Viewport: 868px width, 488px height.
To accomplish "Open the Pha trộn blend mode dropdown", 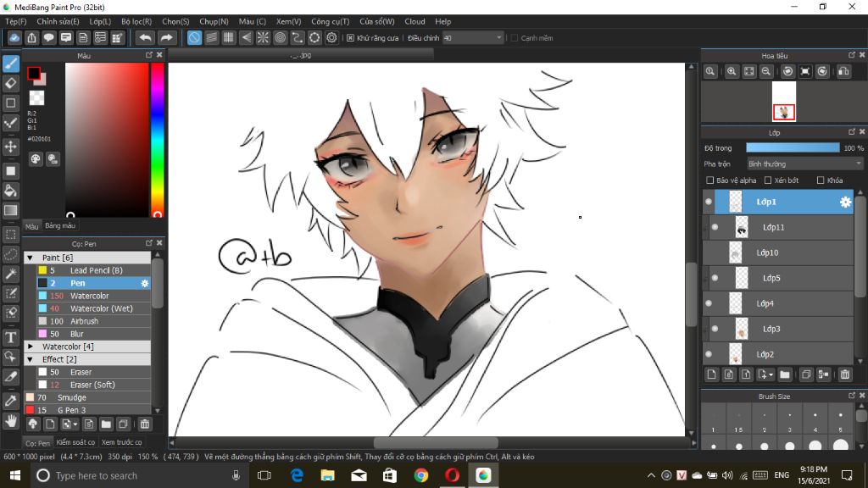I will [x=804, y=164].
